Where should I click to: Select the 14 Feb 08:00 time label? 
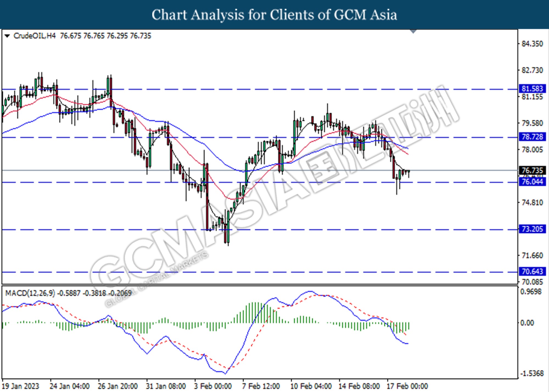tap(359, 386)
